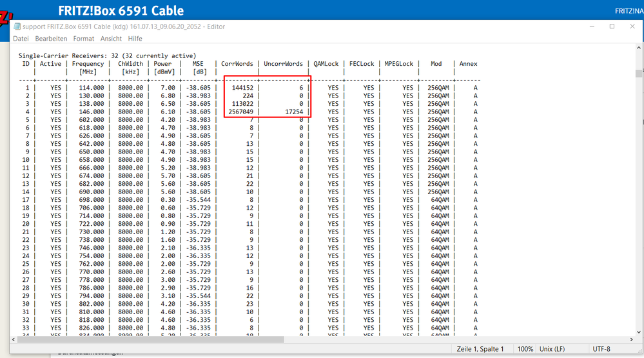
Task: Click the CorrWords value 224
Action: click(x=248, y=95)
